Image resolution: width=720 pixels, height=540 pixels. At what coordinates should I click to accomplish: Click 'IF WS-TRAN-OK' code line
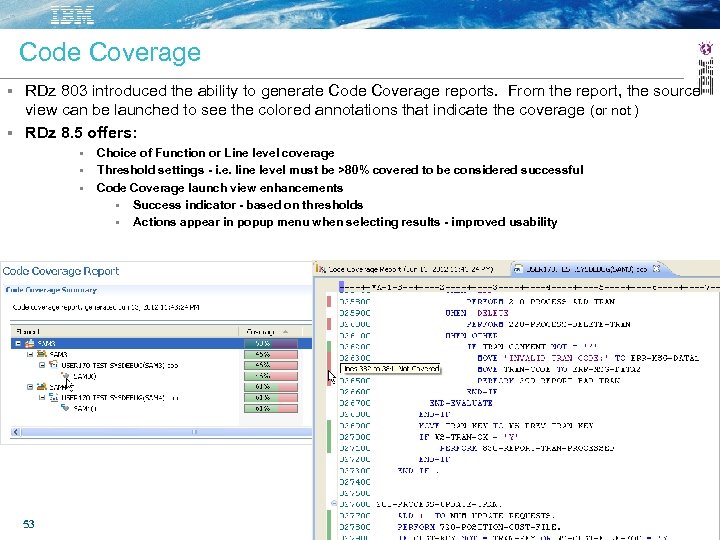click(468, 437)
